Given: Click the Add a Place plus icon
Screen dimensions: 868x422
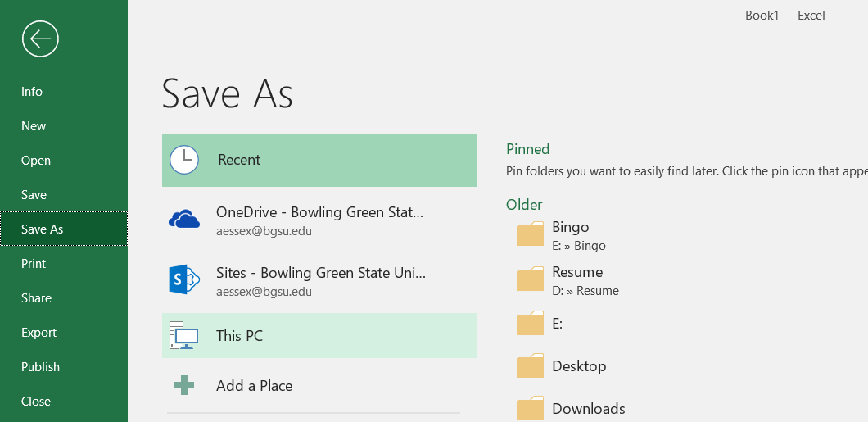Looking at the screenshot, I should (x=184, y=385).
